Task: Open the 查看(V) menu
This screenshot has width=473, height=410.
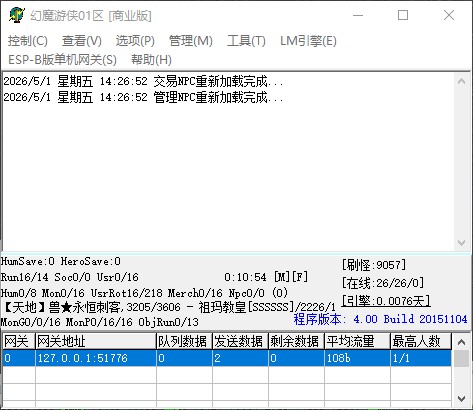Action: coord(82,41)
